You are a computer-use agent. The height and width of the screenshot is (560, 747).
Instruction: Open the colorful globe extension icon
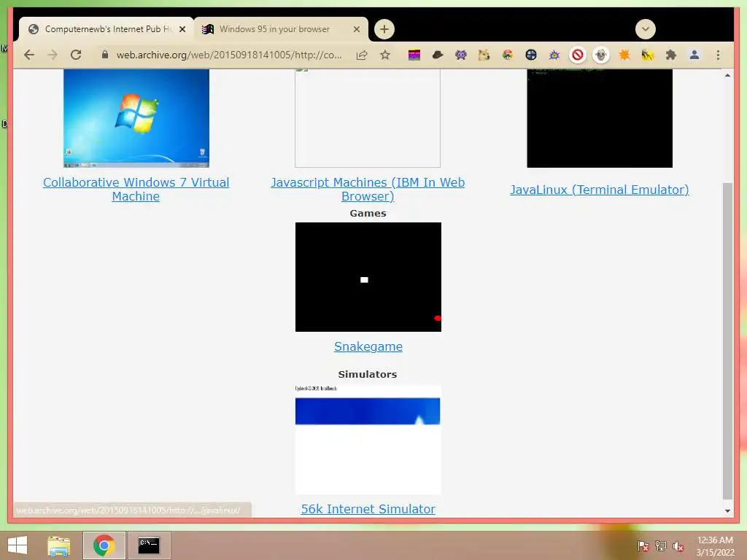click(x=508, y=55)
